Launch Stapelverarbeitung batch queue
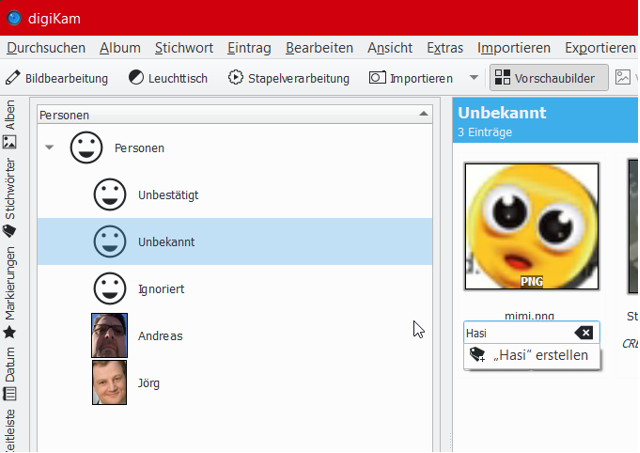 [x=288, y=78]
